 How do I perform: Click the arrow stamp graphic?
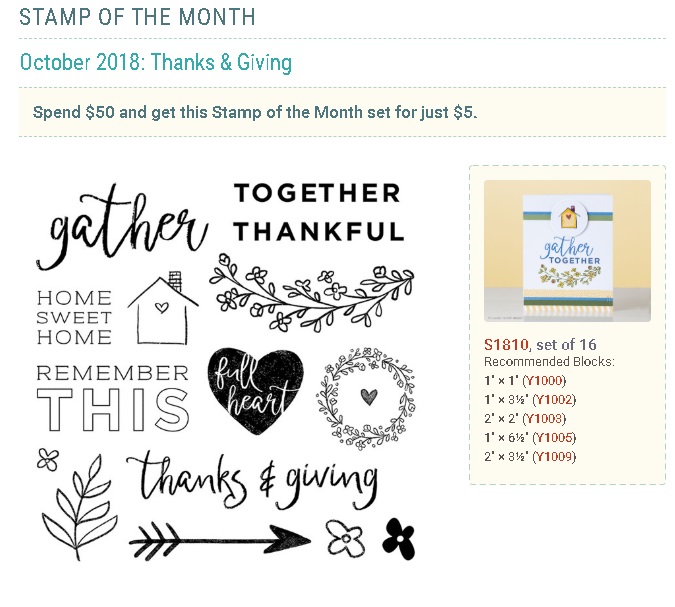(220, 541)
